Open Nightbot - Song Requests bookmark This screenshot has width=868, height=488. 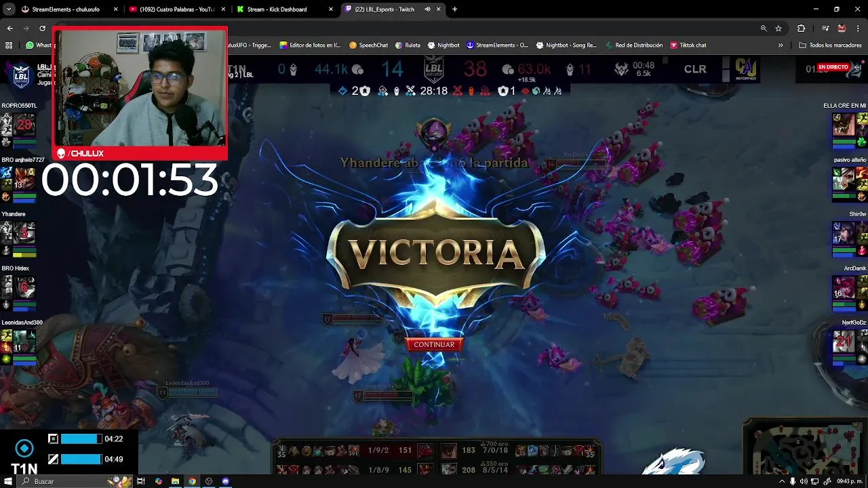tap(566, 45)
